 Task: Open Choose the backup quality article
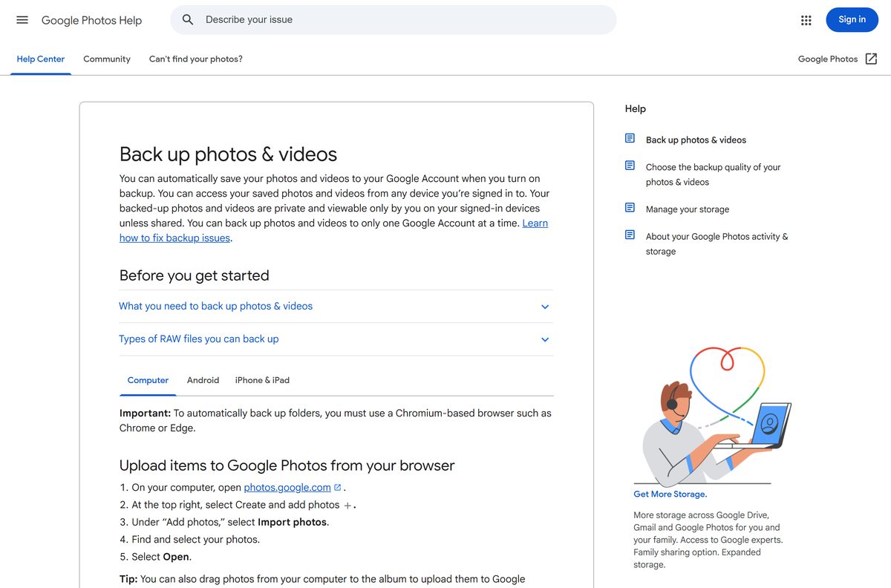713,174
